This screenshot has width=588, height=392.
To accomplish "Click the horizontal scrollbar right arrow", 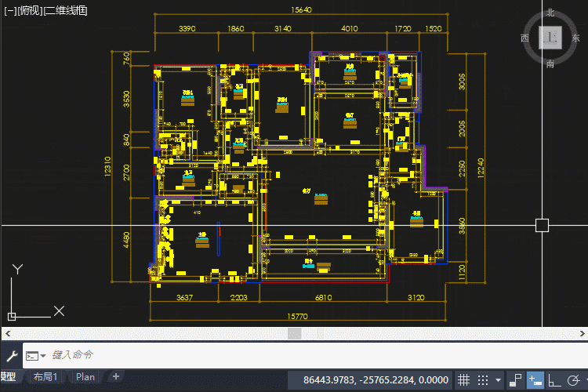I will coord(582,333).
